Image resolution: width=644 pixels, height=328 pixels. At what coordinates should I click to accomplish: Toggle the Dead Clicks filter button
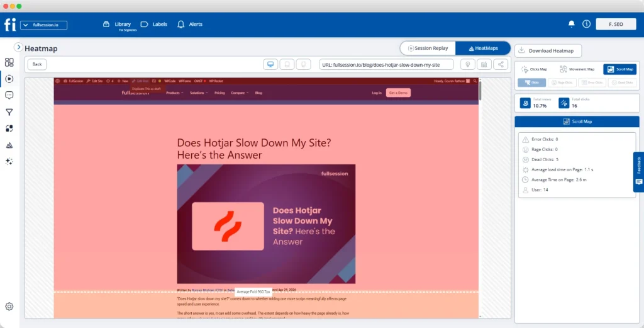622,82
